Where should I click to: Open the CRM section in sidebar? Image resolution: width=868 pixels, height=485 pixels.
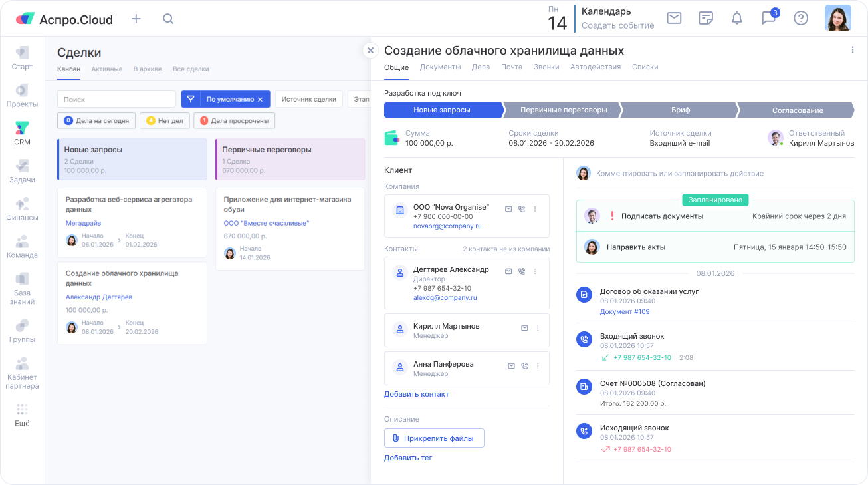tap(22, 133)
